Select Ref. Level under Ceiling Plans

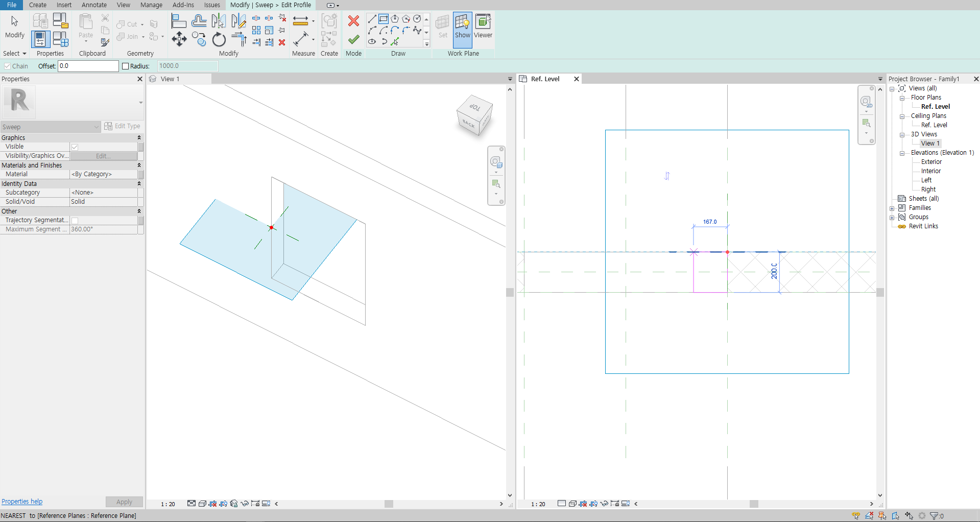click(x=934, y=125)
